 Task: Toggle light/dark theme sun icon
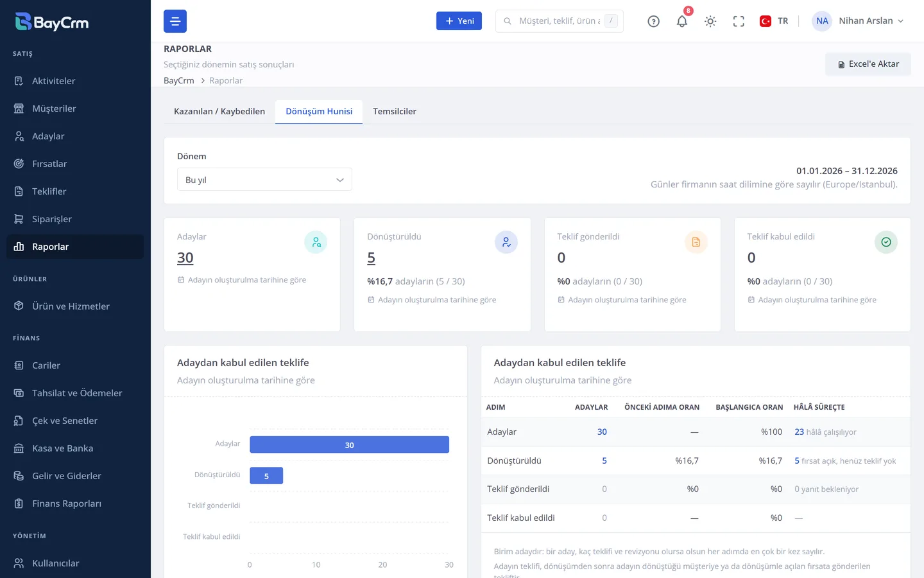point(710,21)
